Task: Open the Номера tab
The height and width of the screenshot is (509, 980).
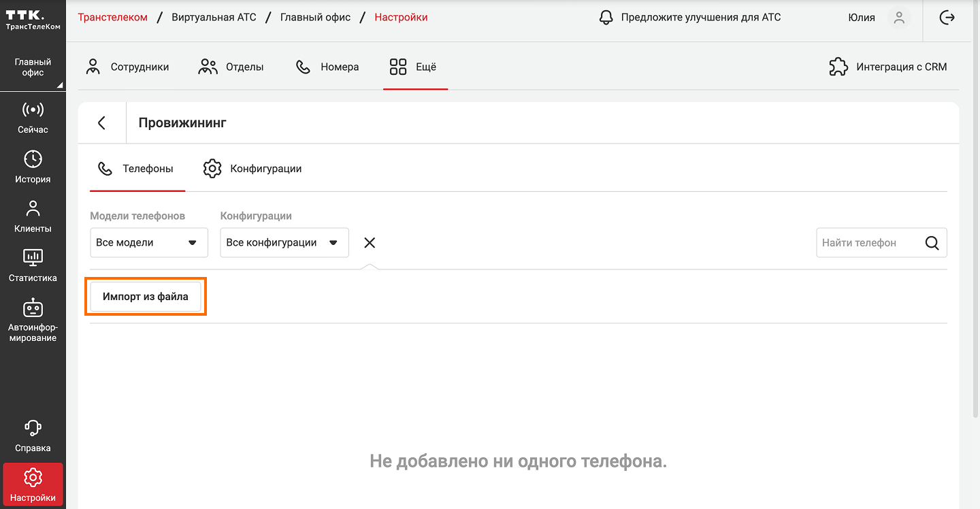Action: (327, 67)
